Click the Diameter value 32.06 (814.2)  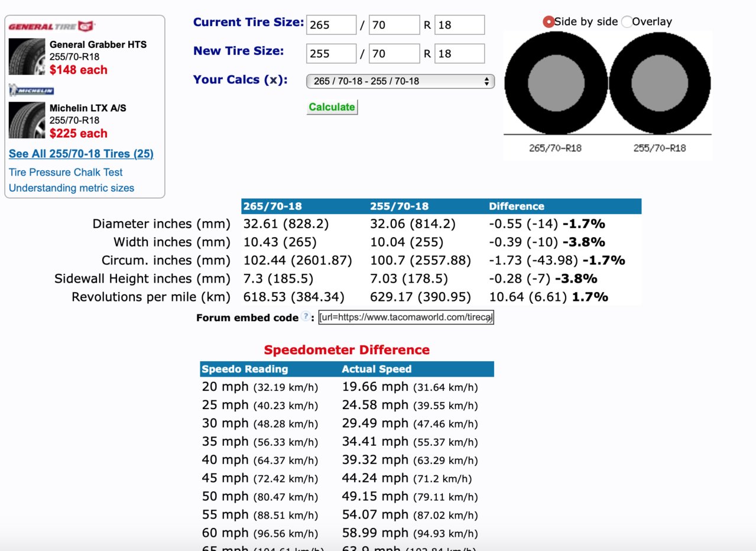point(413,224)
